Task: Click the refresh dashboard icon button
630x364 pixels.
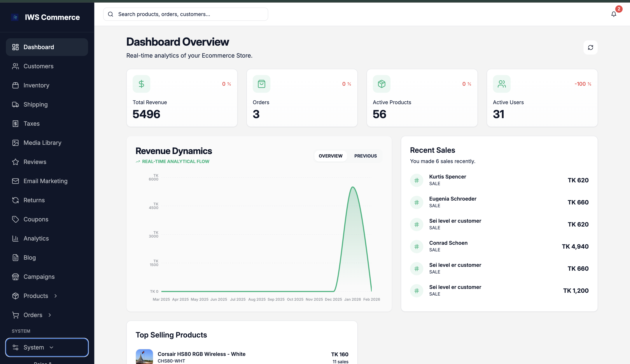Action: (x=590, y=47)
